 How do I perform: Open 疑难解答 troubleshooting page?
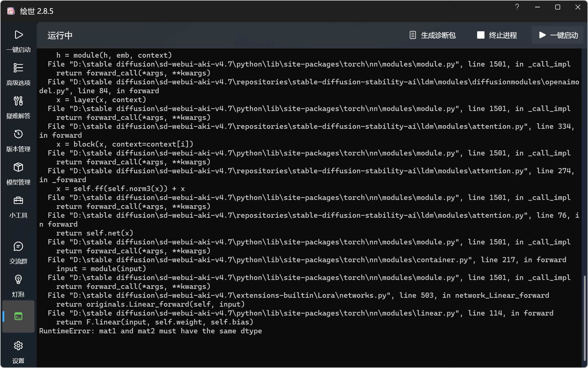pos(18,107)
